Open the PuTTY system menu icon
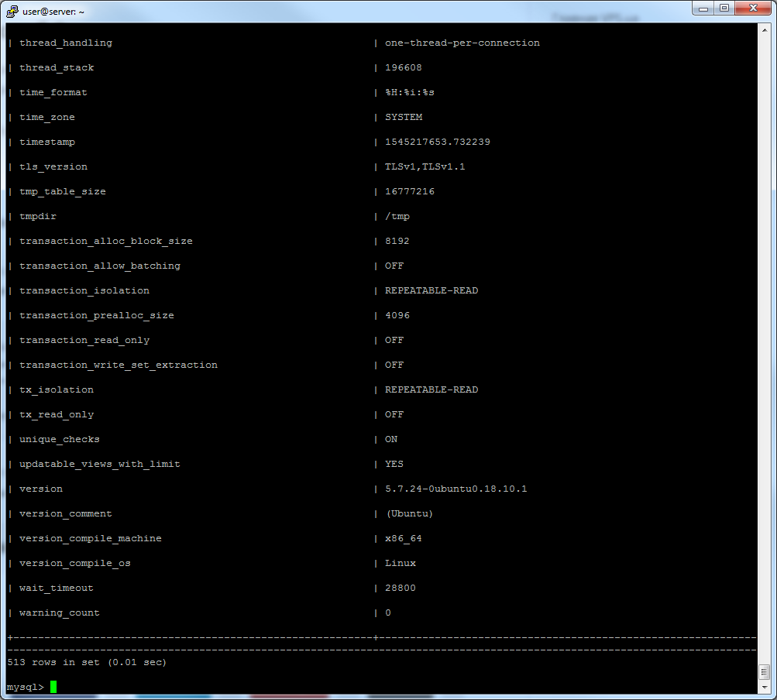This screenshot has height=700, width=777. pyautogui.click(x=12, y=12)
